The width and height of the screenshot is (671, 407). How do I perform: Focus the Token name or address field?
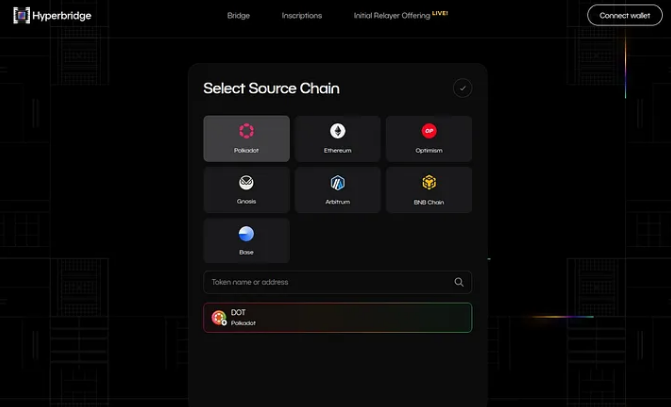point(338,282)
